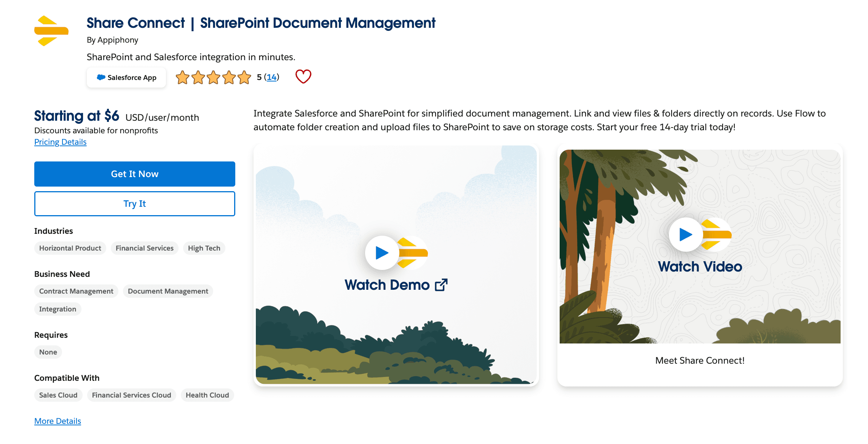Click the Starting at $6 price text
Viewport: 868px width, 444px height.
(77, 116)
